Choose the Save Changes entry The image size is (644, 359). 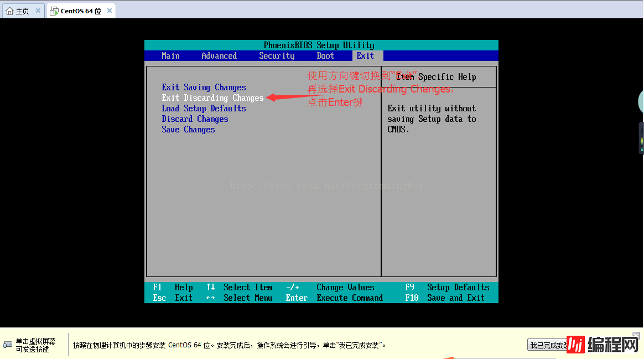point(188,130)
